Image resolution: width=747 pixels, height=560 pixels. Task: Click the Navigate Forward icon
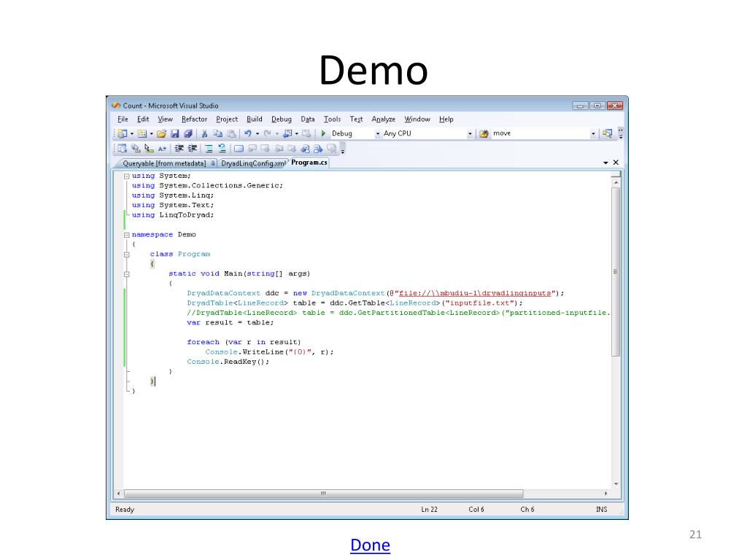click(x=306, y=134)
